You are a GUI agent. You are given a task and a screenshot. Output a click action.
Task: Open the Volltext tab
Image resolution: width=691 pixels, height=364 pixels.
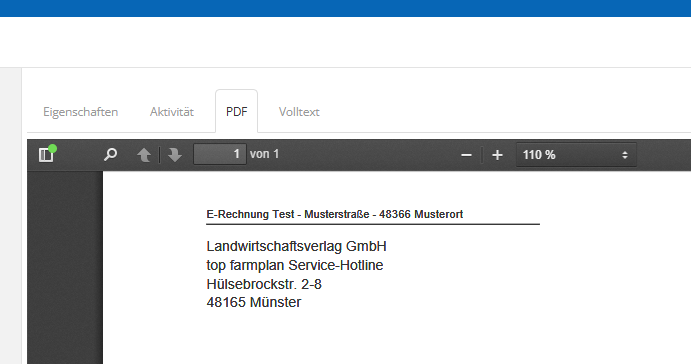(299, 112)
